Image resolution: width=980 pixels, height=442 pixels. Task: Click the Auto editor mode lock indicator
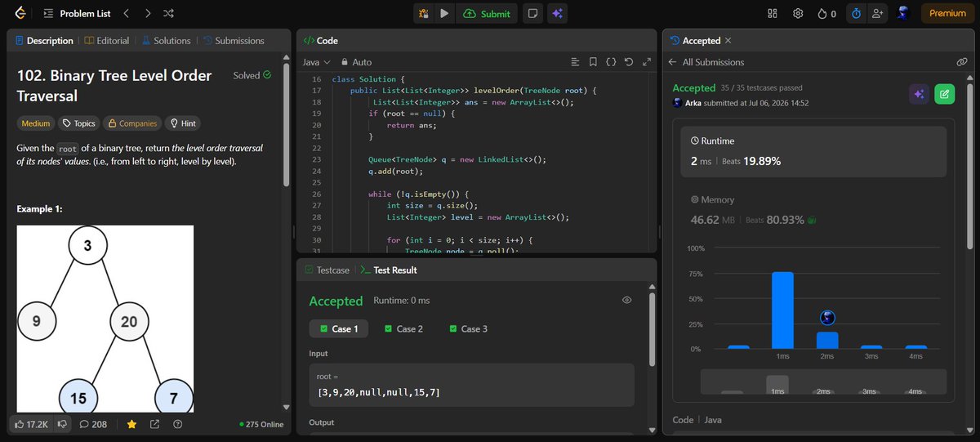(x=356, y=62)
